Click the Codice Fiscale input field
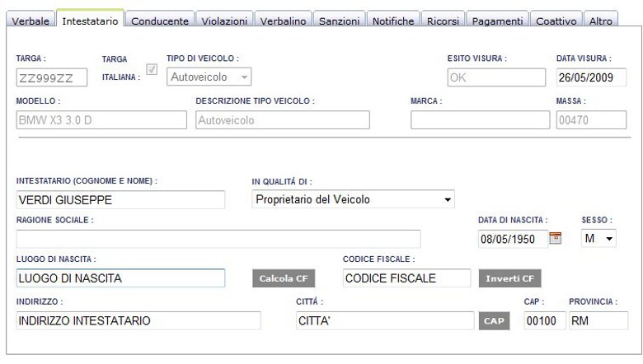 pos(406,278)
